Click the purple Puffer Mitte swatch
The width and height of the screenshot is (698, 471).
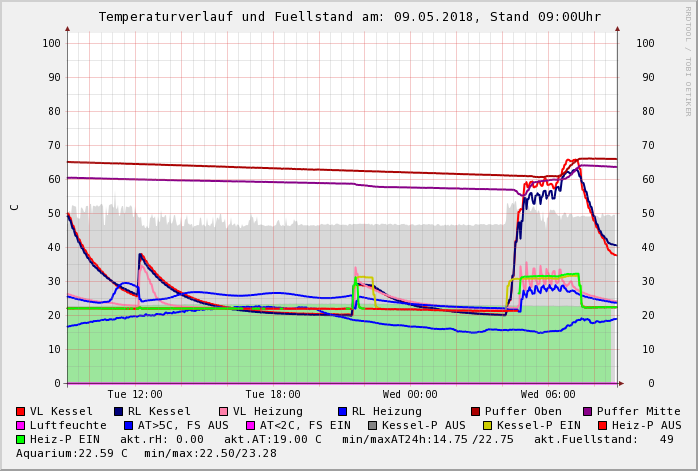coord(587,412)
